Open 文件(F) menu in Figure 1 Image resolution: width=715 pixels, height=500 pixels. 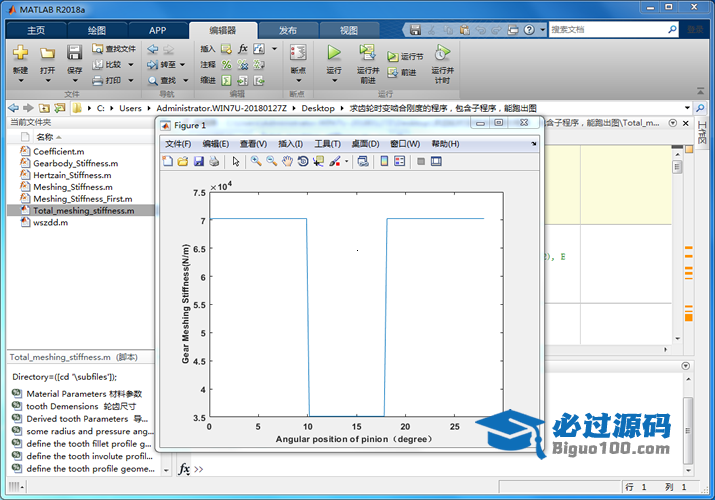(x=178, y=144)
